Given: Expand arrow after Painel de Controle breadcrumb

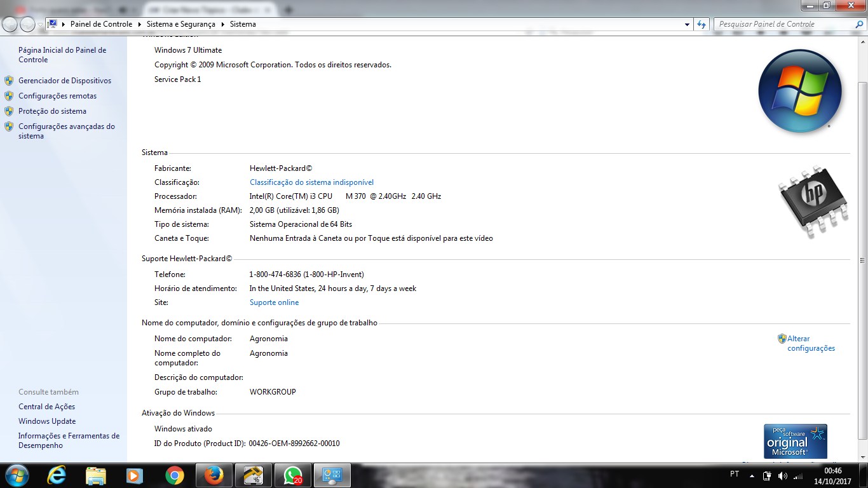Looking at the screenshot, I should (x=139, y=24).
